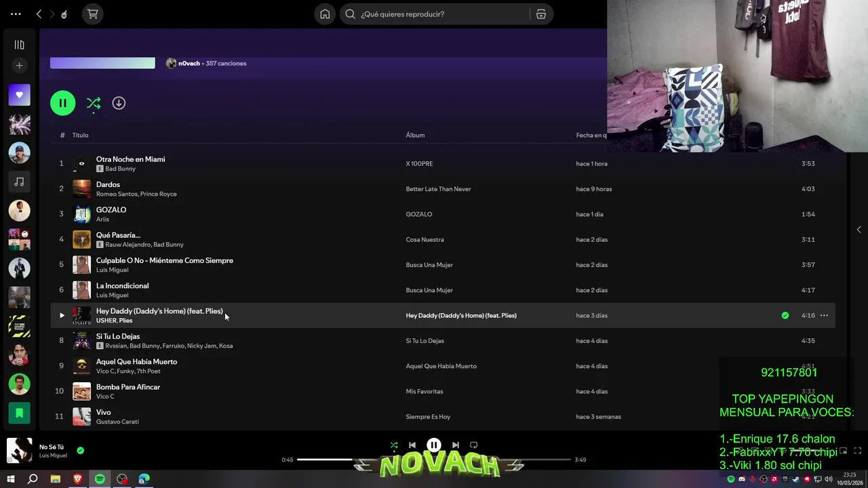Image resolution: width=868 pixels, height=488 pixels.
Task: Open artist Romeo Santos link
Action: 117,194
